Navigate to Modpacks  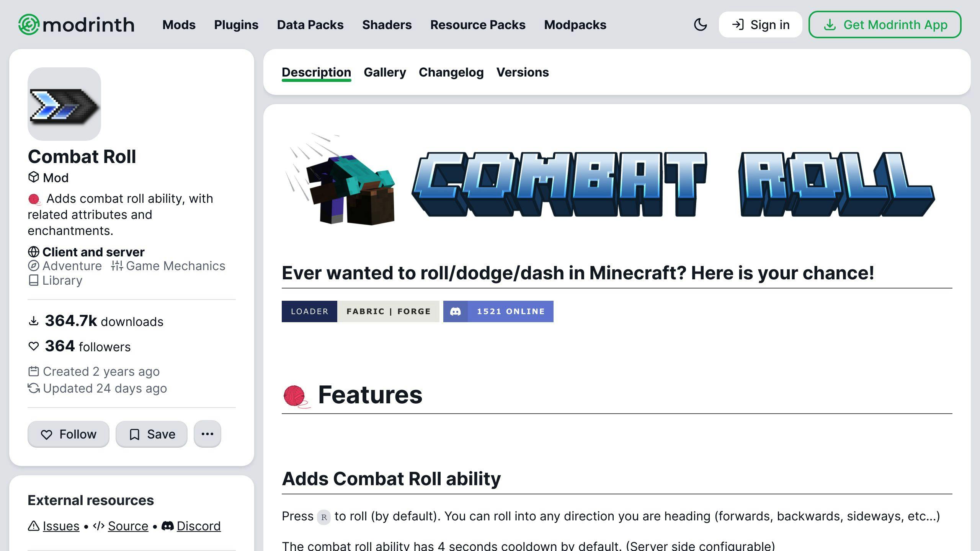tap(575, 25)
